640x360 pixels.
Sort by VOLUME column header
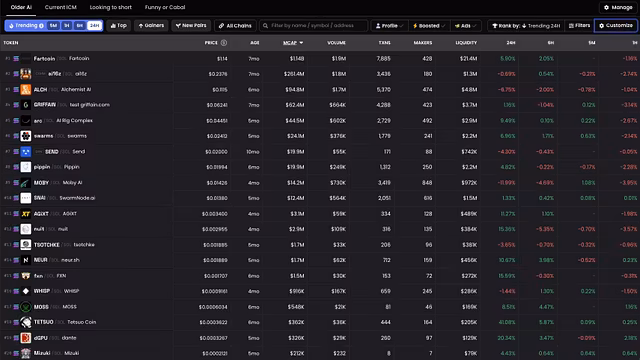tap(336, 43)
